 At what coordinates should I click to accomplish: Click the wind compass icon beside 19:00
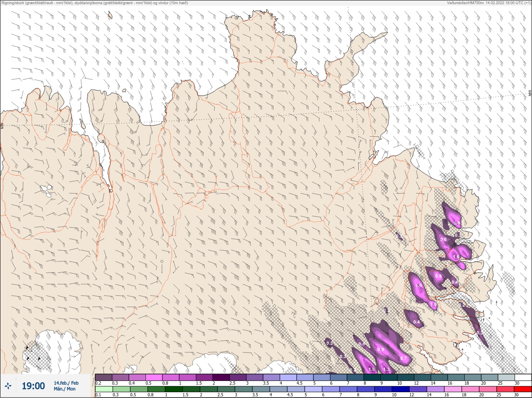pyautogui.click(x=8, y=386)
